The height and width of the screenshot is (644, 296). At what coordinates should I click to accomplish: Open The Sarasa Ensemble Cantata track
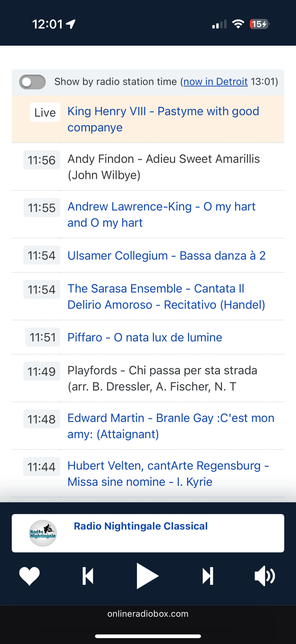click(x=166, y=296)
